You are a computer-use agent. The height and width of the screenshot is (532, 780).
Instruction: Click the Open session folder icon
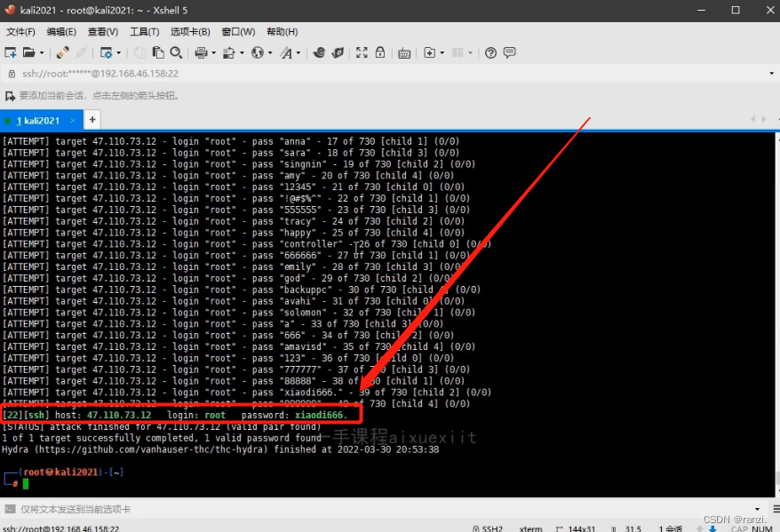point(29,52)
